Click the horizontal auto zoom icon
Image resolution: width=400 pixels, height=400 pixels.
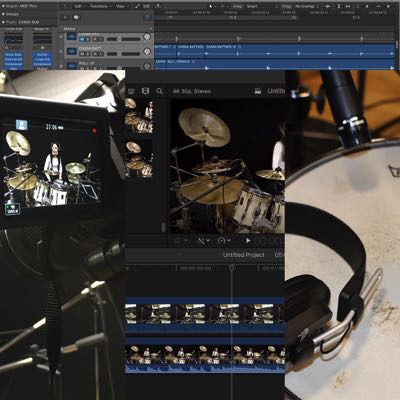coord(348,6)
